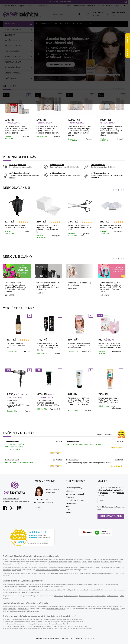This screenshot has height=644, width=130.
Task: Open the YouTube channel icon
Action: pos(19,508)
